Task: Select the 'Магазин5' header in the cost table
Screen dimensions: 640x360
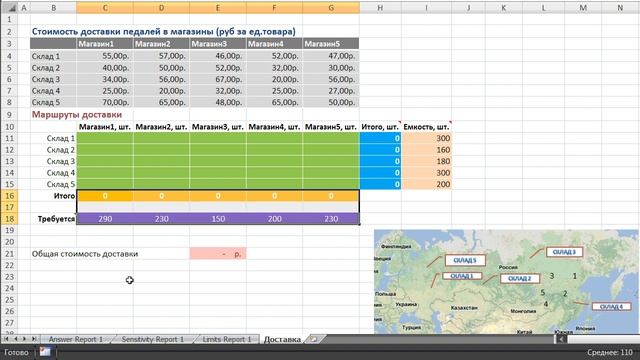Action: 331,44
